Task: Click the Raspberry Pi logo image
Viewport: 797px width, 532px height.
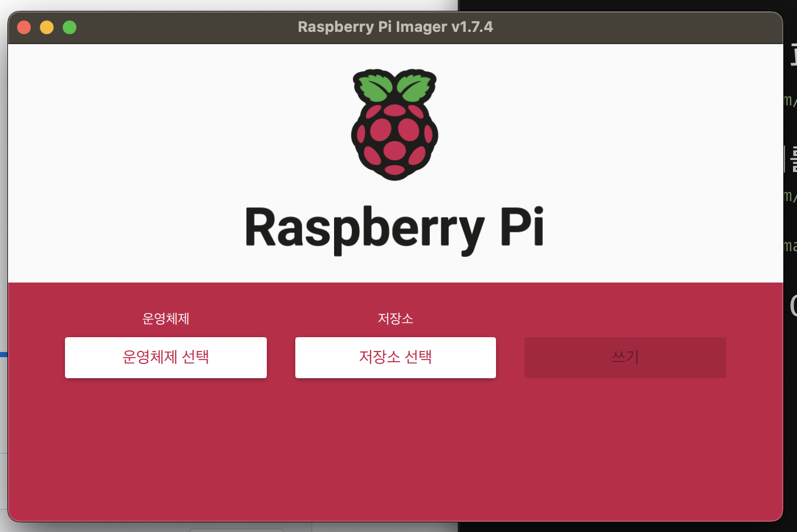Action: pyautogui.click(x=395, y=124)
